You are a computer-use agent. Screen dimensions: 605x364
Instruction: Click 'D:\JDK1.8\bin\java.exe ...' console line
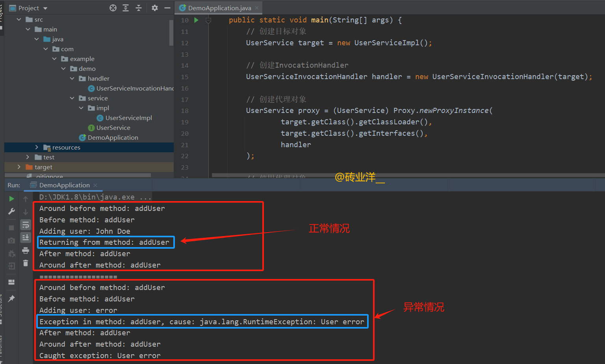click(95, 197)
